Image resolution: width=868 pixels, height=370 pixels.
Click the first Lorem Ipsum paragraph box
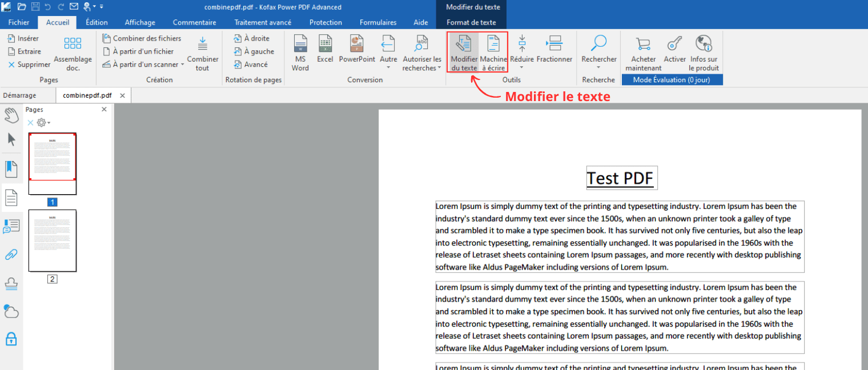[x=620, y=236]
